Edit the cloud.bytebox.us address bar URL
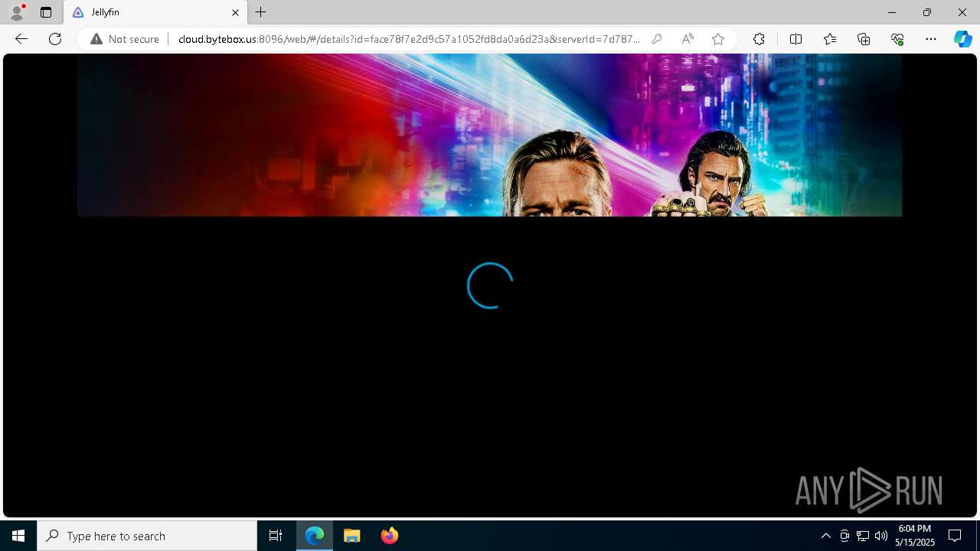Viewport: 980px width, 551px height. 409,39
